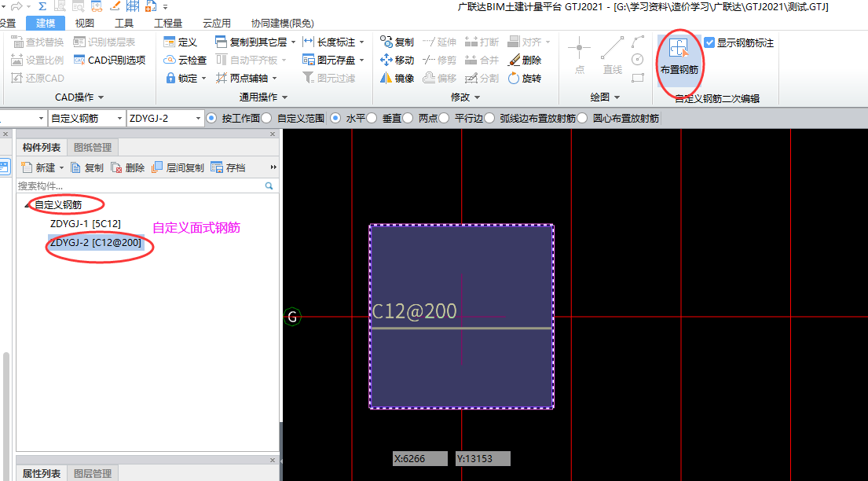868x481 pixels.
Task: Toggle 显示钢筋标注 checkbox
Action: [x=709, y=42]
